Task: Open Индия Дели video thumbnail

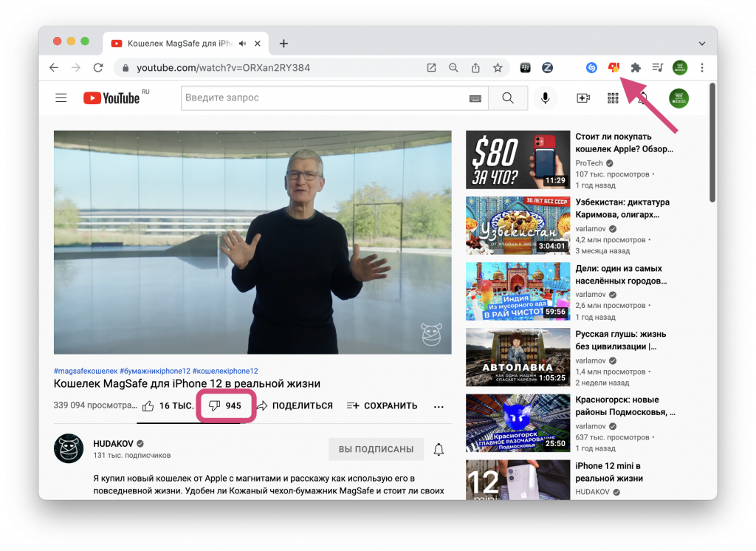Action: (x=518, y=292)
